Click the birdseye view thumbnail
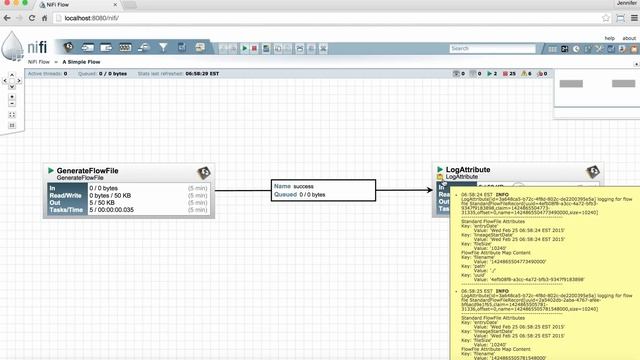The width and height of the screenshot is (640, 360). [x=597, y=89]
